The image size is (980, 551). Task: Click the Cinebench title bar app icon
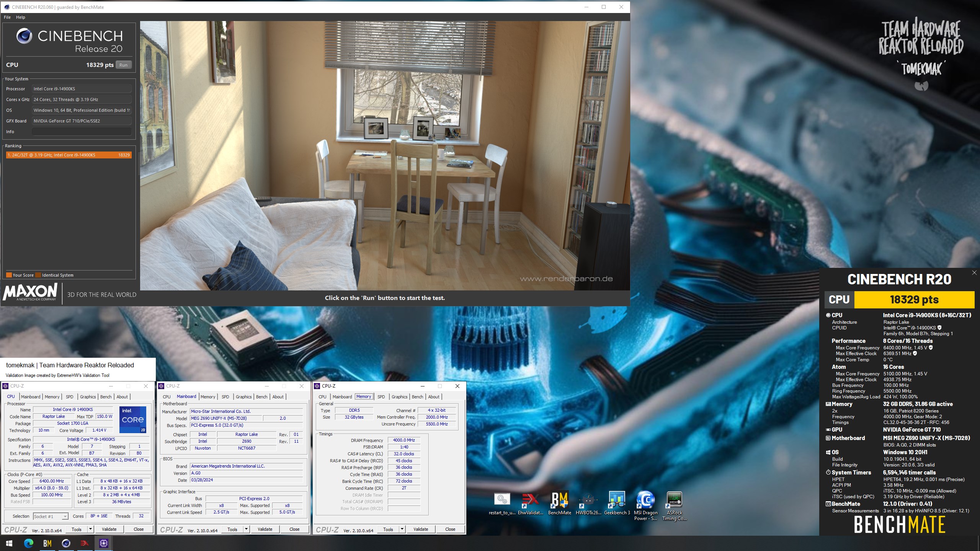[7, 7]
